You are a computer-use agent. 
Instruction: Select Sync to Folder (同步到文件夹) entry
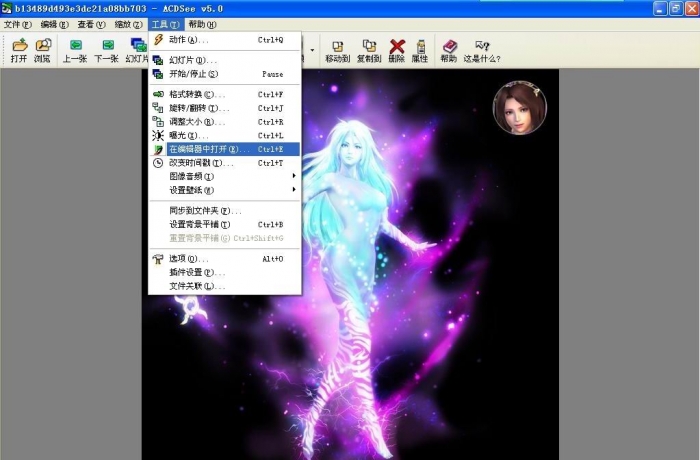point(225,211)
